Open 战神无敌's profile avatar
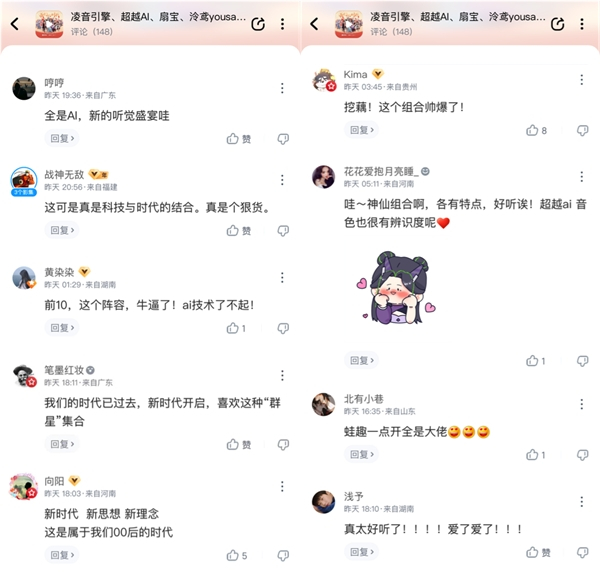600x578 pixels. point(24,181)
